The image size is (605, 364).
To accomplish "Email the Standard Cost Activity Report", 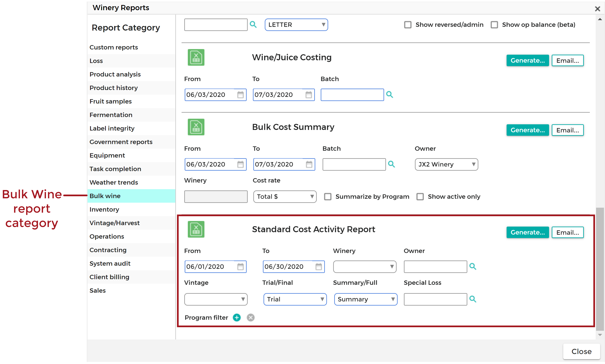I will pos(568,233).
